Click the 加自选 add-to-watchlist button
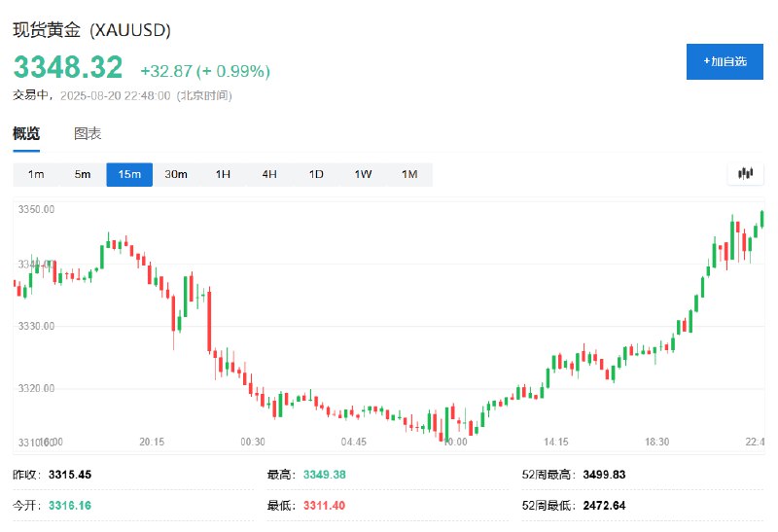Image resolution: width=778 pixels, height=532 pixels. (x=725, y=61)
